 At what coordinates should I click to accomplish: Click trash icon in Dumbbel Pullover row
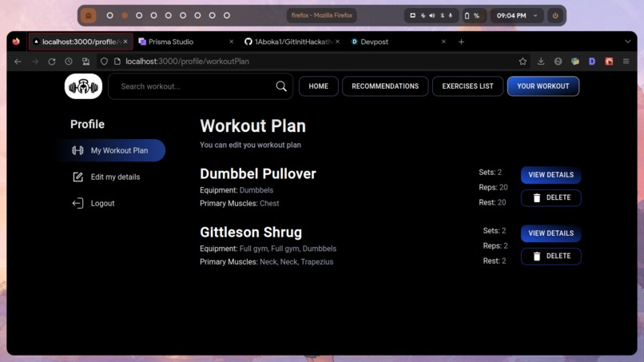tap(537, 197)
